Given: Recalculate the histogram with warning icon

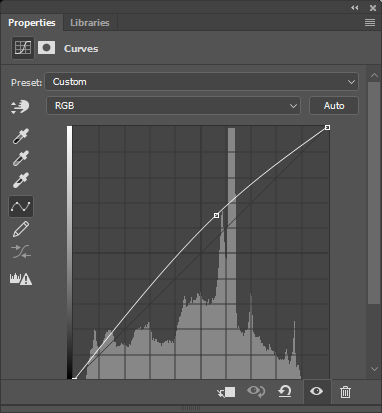Looking at the screenshot, I should click(21, 279).
